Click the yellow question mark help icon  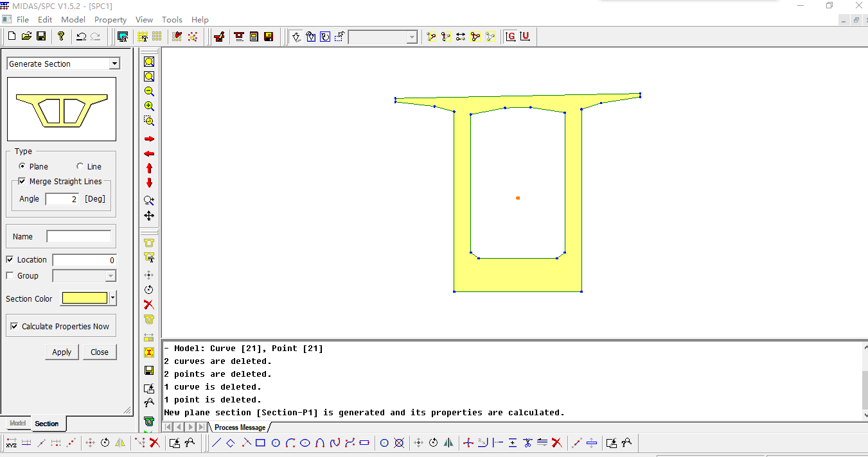[61, 37]
